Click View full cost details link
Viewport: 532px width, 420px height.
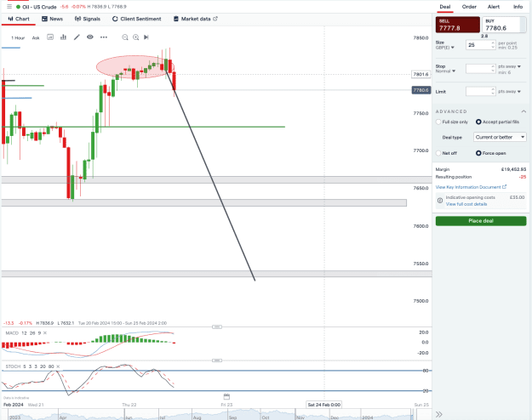(466, 204)
